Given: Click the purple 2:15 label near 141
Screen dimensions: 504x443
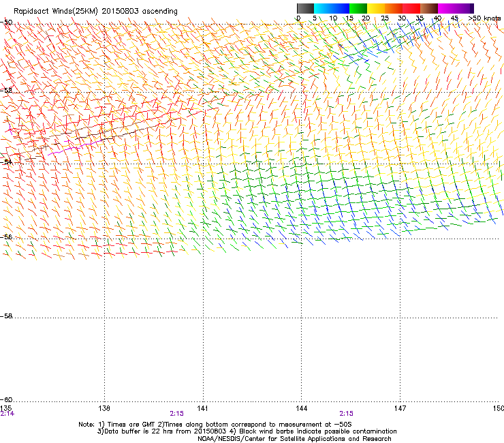Looking at the screenshot, I should point(177,414).
